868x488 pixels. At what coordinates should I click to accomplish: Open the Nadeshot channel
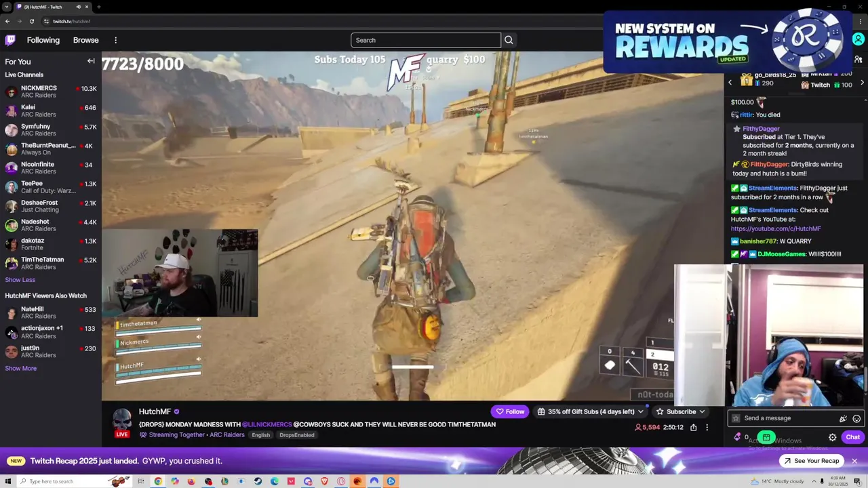[51, 225]
